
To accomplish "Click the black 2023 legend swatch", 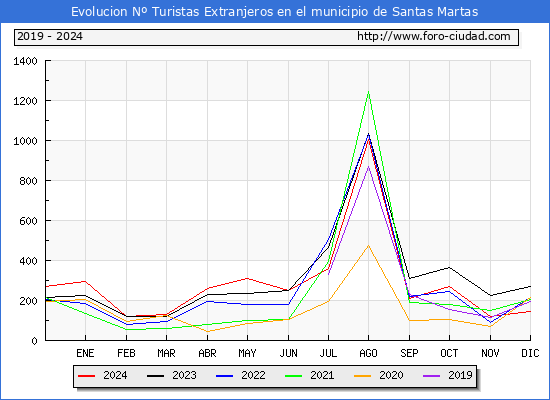I will (155, 376).
